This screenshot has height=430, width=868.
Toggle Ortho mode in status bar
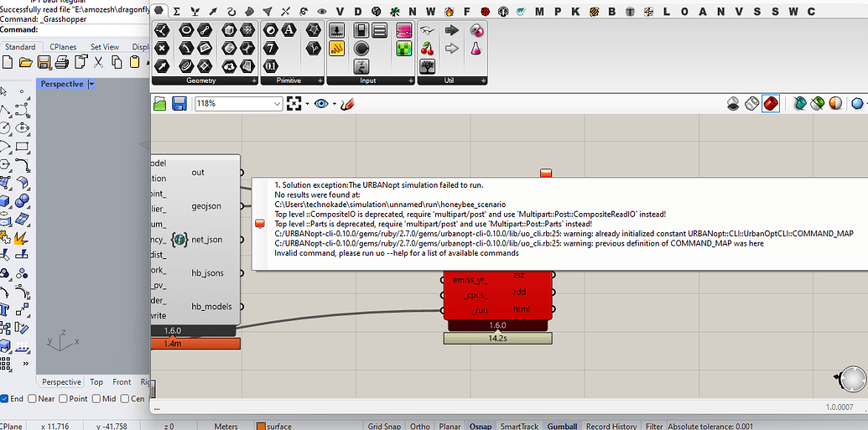pyautogui.click(x=420, y=426)
